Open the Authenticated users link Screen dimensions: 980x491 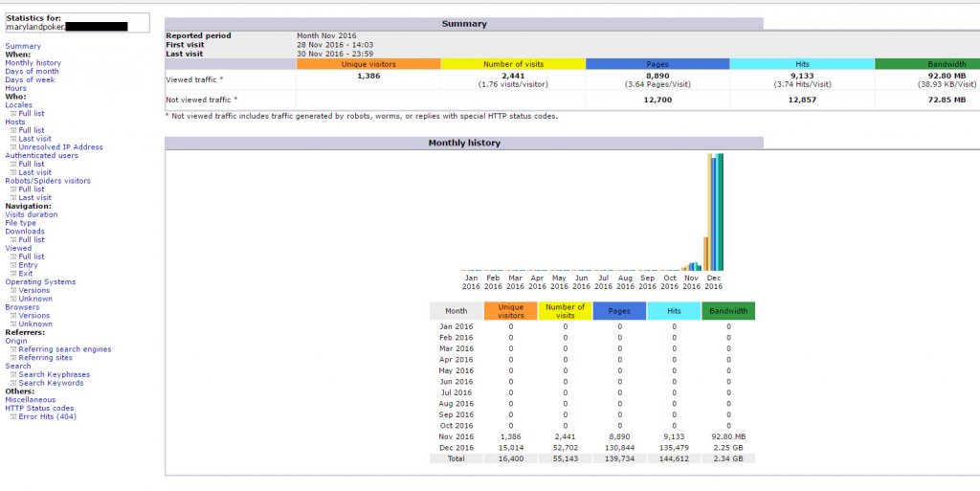point(42,156)
